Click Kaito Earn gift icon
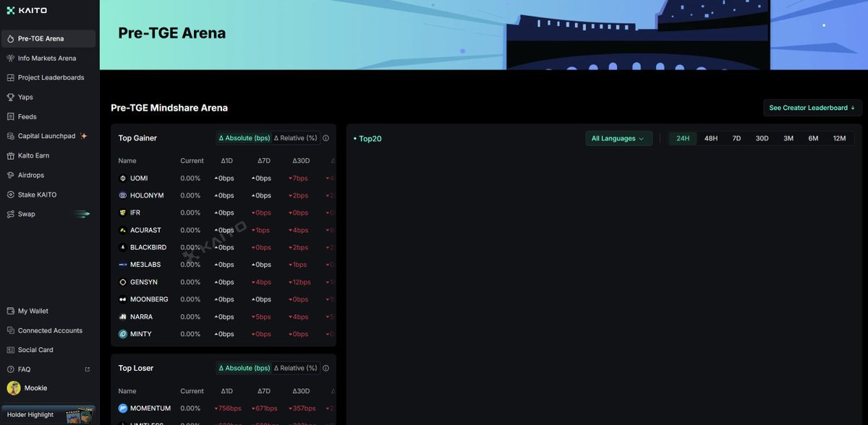The width and height of the screenshot is (868, 425). [11, 156]
